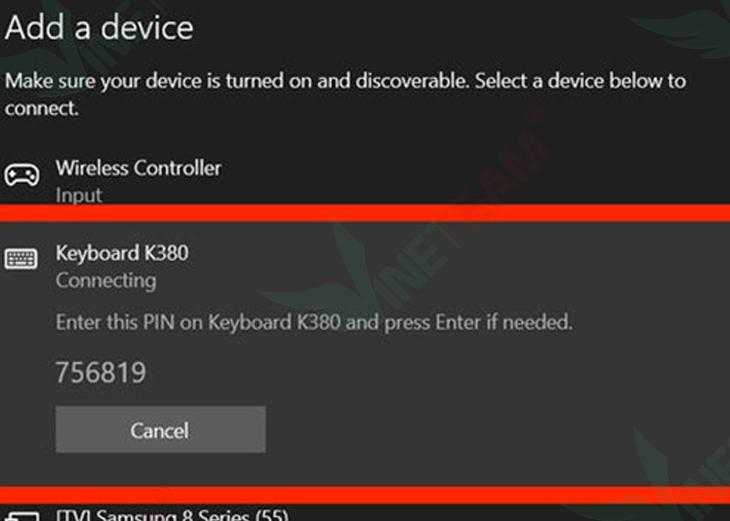730x521 pixels.
Task: Click the Input label under Wireless Controller
Action: (79, 195)
